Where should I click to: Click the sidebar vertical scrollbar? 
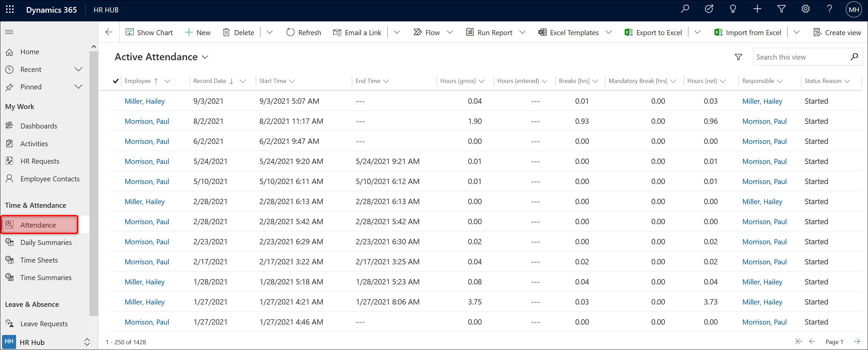coord(94,182)
